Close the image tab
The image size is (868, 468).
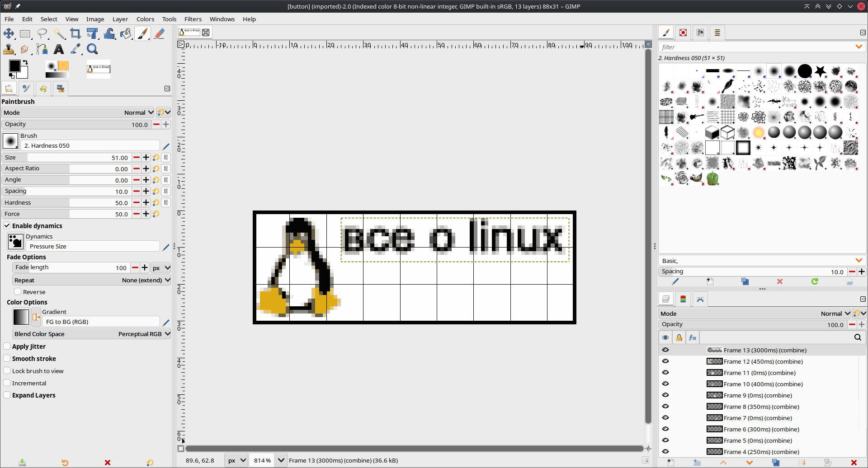pos(206,32)
